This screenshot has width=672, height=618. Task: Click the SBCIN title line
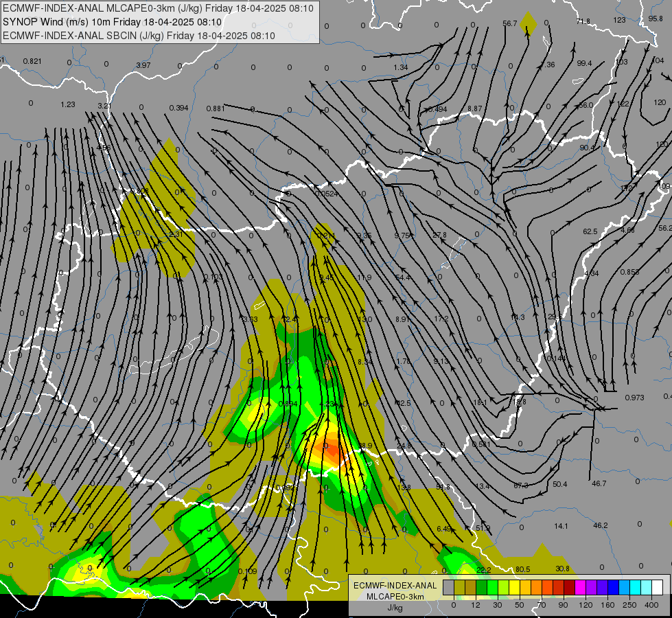pyautogui.click(x=139, y=36)
